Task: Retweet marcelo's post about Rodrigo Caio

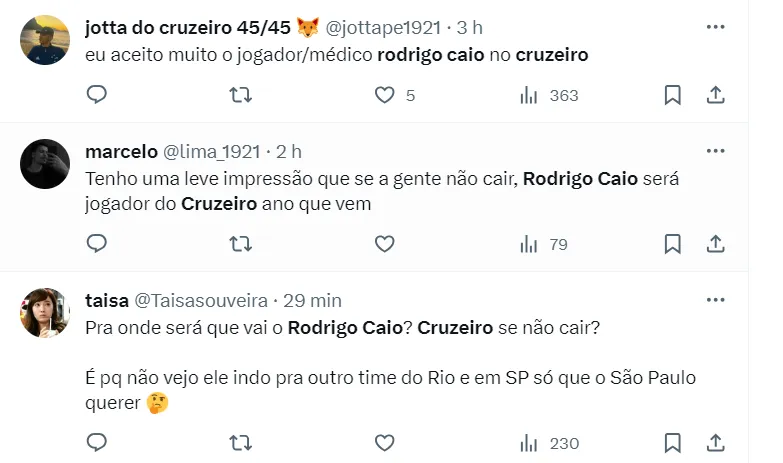Action: (241, 243)
